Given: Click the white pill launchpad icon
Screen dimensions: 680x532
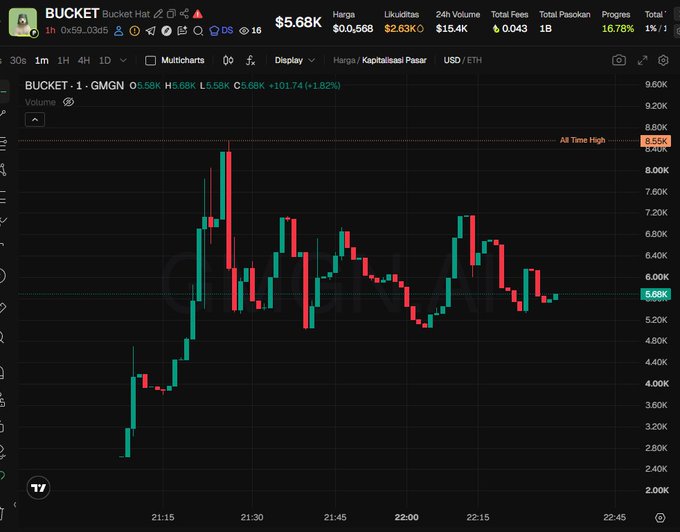Looking at the screenshot, I should (x=167, y=31).
